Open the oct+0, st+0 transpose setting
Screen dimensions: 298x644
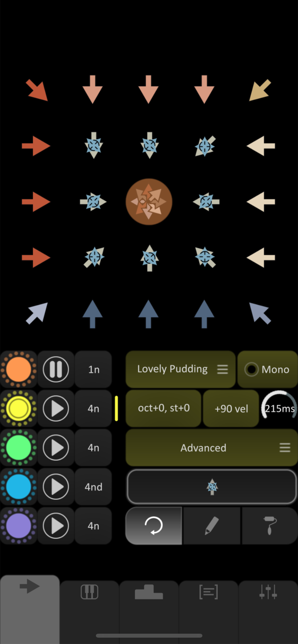tap(163, 408)
